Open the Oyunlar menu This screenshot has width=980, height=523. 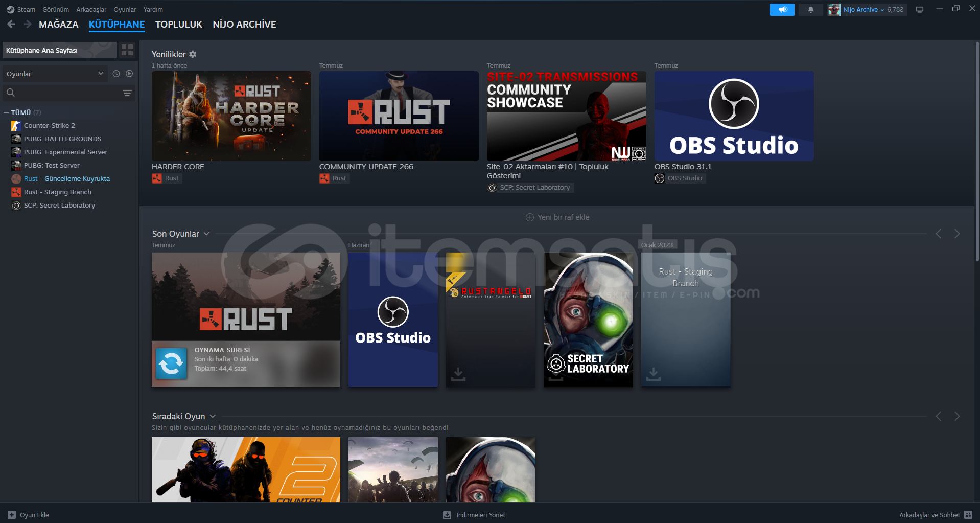(x=125, y=10)
